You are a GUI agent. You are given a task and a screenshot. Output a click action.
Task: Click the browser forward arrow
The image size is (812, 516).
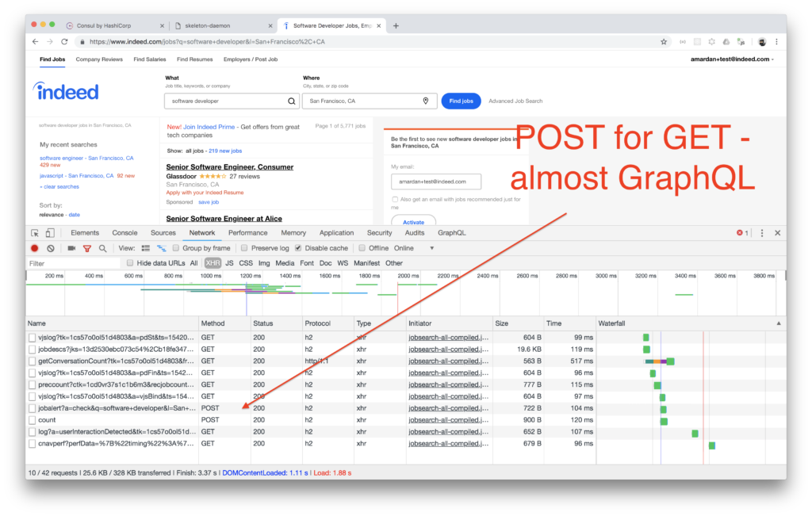[x=50, y=42]
